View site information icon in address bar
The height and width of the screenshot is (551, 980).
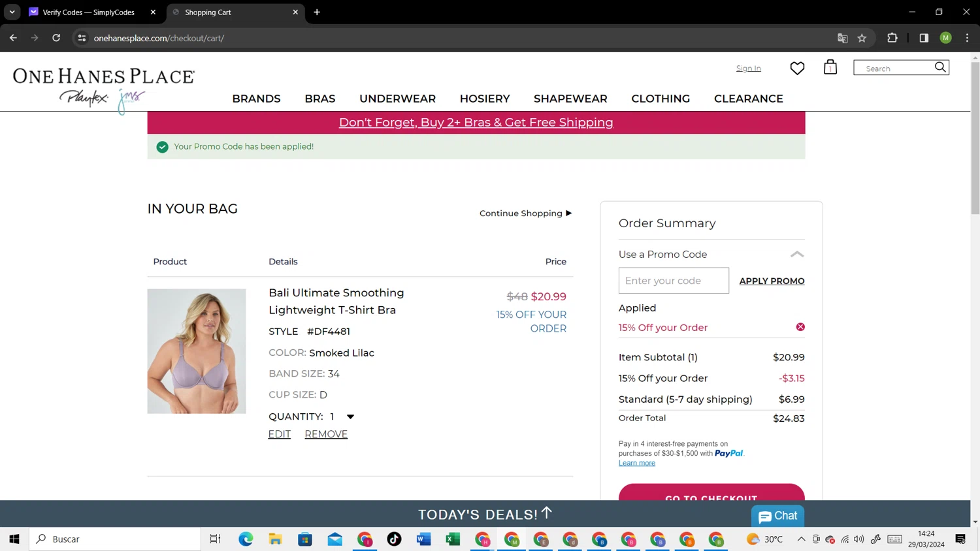pyautogui.click(x=82, y=38)
